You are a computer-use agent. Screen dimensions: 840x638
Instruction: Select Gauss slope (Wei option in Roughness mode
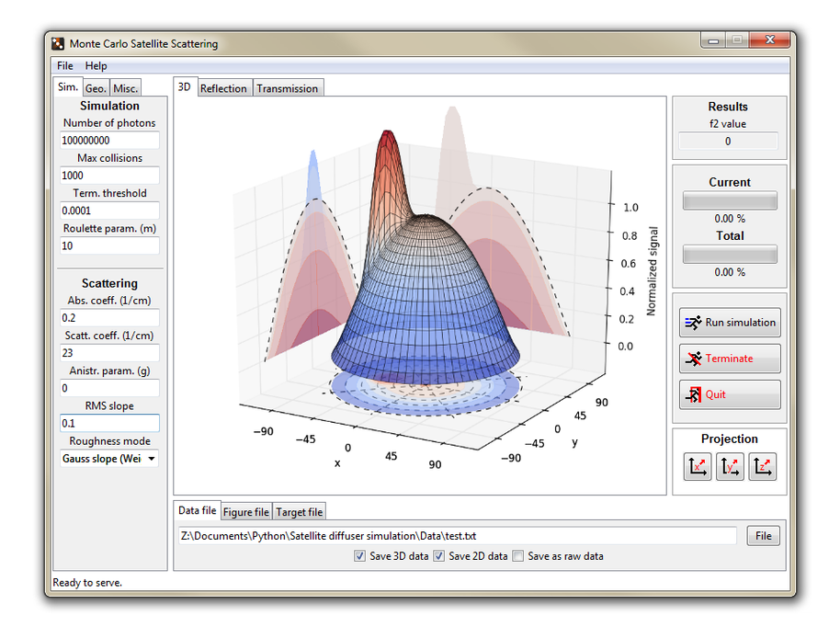101,458
